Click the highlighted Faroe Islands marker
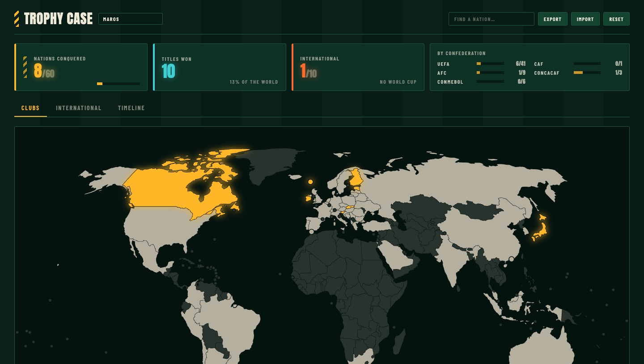The width and height of the screenshot is (644, 364). pos(310,182)
